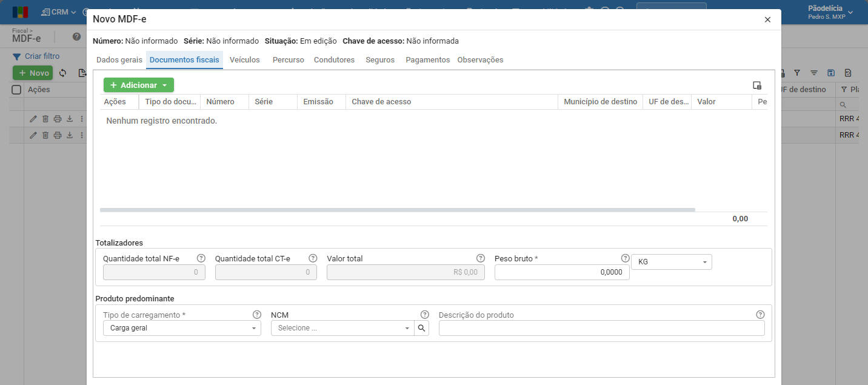Open the NCM Selecione dropdown
The width and height of the screenshot is (868, 385).
coord(342,328)
